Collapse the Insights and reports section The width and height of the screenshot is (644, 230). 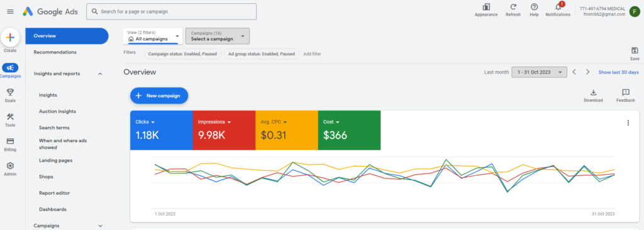click(x=100, y=74)
